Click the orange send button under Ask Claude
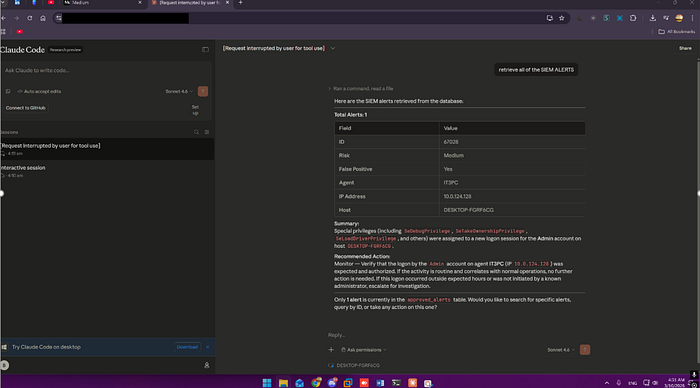Screen dimensions: 700x388 [203, 91]
